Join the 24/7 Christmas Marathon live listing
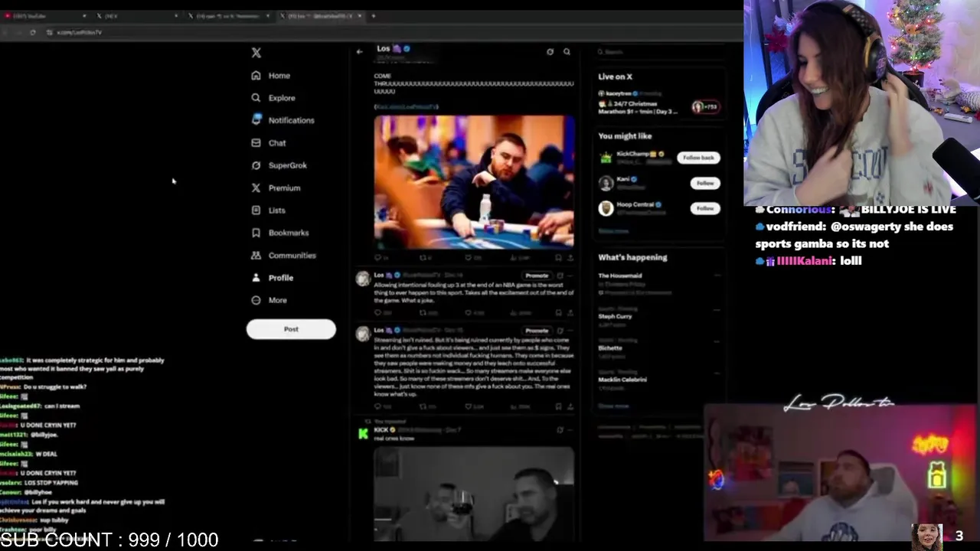The height and width of the screenshot is (551, 980). [660, 103]
